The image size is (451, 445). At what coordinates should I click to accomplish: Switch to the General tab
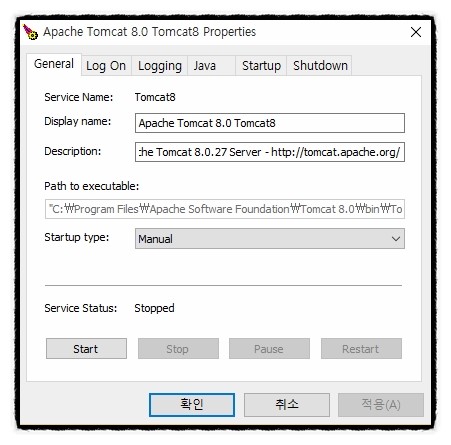(54, 64)
